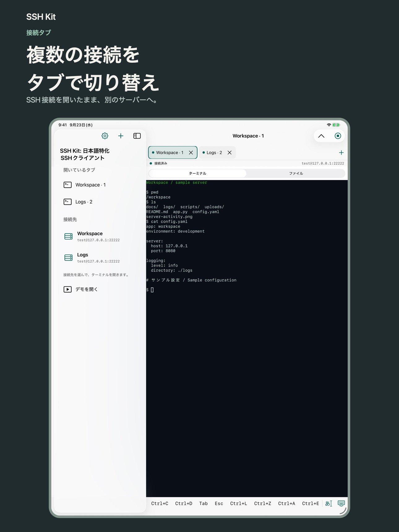Tap the Tab shortcut key
This screenshot has height=532, width=399.
[x=204, y=504]
